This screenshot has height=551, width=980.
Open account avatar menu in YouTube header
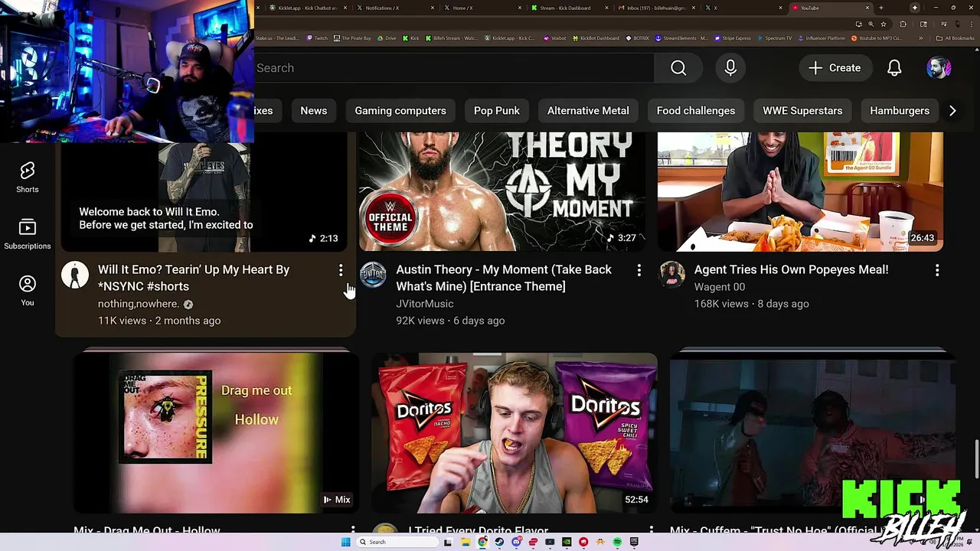939,68
